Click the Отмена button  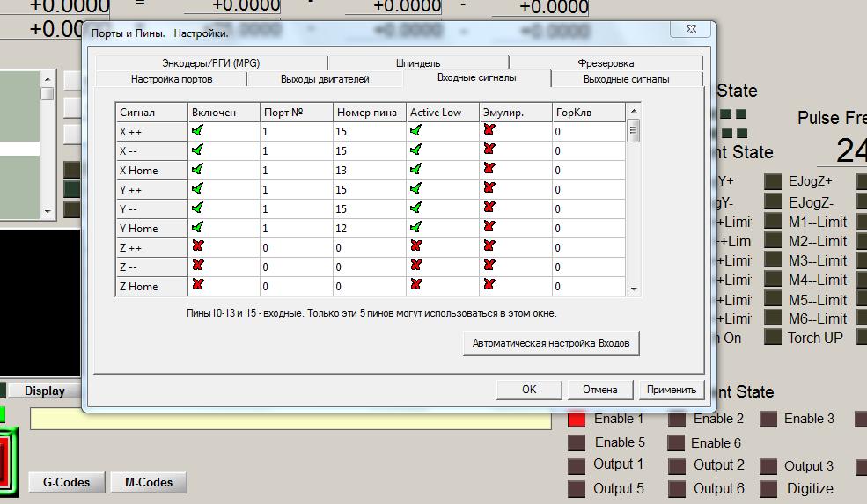600,389
